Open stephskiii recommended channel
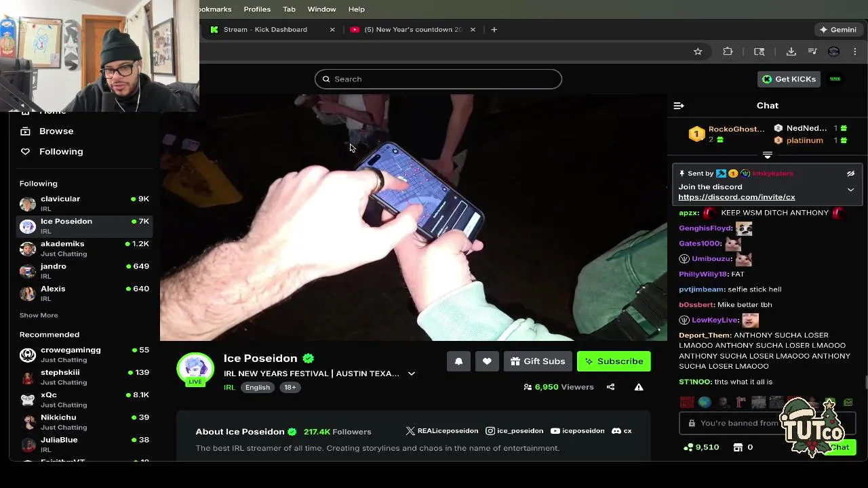The height and width of the screenshot is (488, 868). point(84,377)
